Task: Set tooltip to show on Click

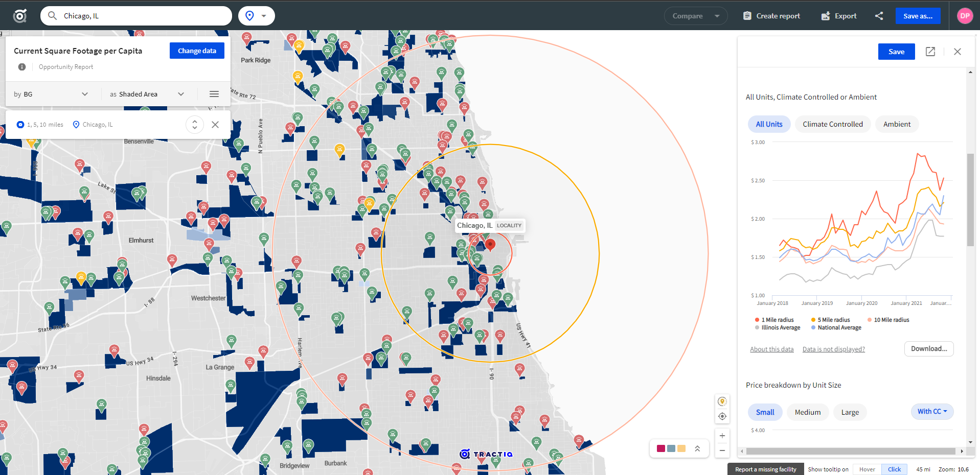Action: [894, 469]
